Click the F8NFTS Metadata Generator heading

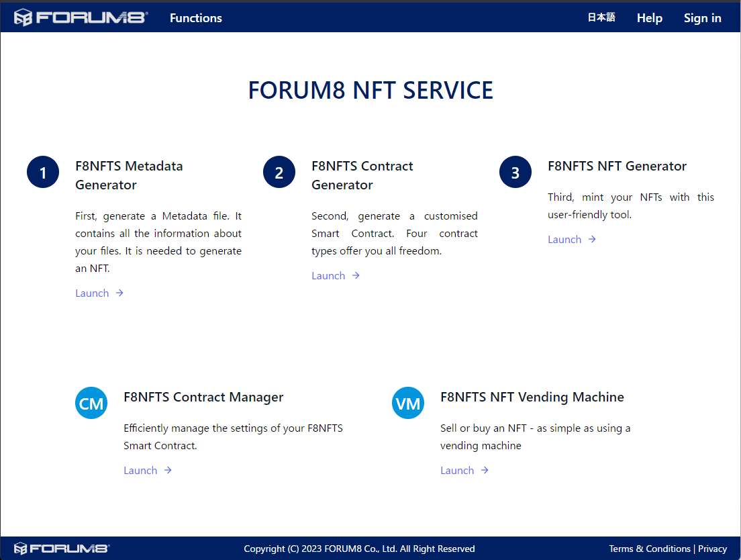click(129, 175)
